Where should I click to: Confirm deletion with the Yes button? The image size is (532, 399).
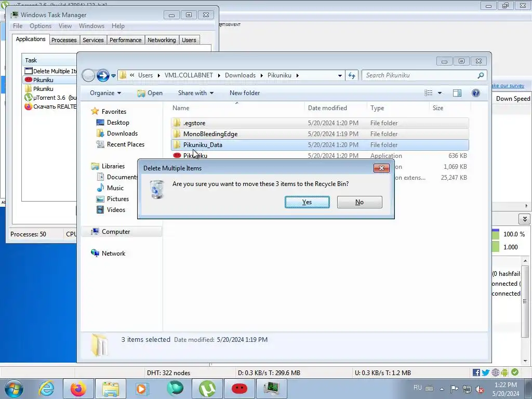pyautogui.click(x=307, y=202)
